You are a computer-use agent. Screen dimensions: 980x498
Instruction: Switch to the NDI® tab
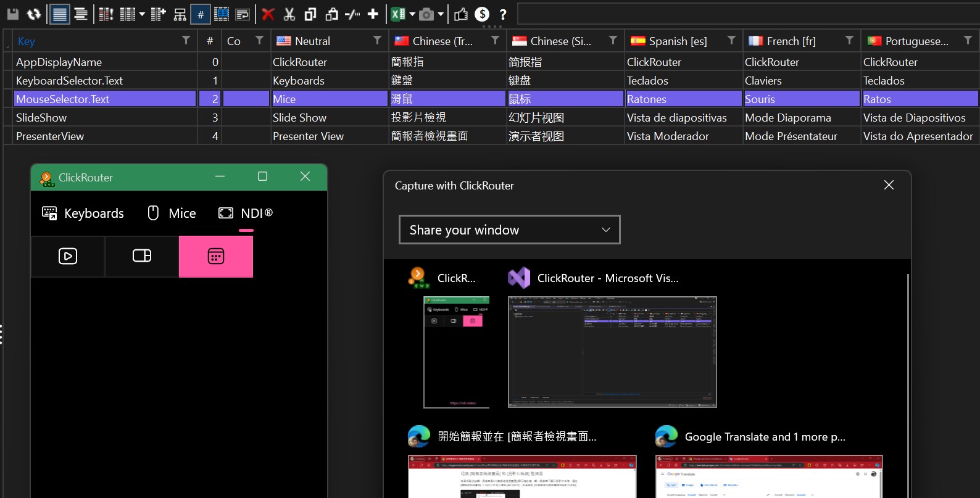[246, 213]
